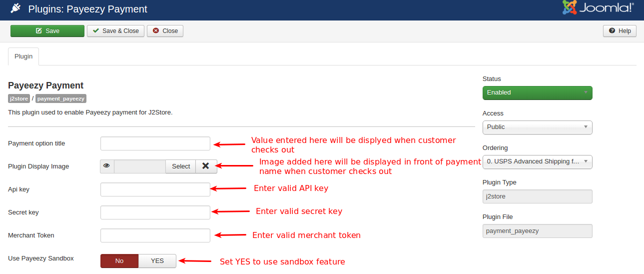Click the Merchant Token field
Viewport: 644px width, 274px height.
coord(155,235)
